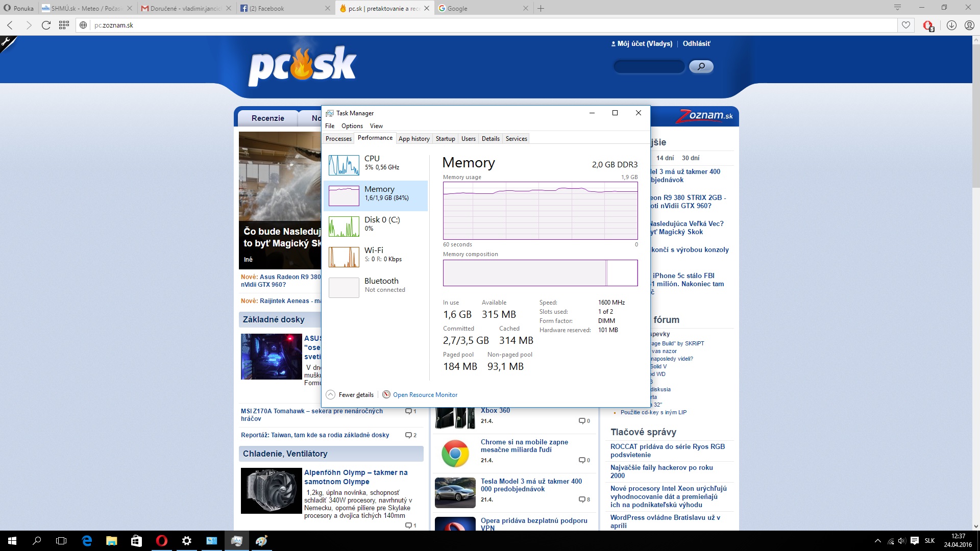980x551 pixels.
Task: Reload the pc.zoznam.sk page
Action: pyautogui.click(x=46, y=25)
